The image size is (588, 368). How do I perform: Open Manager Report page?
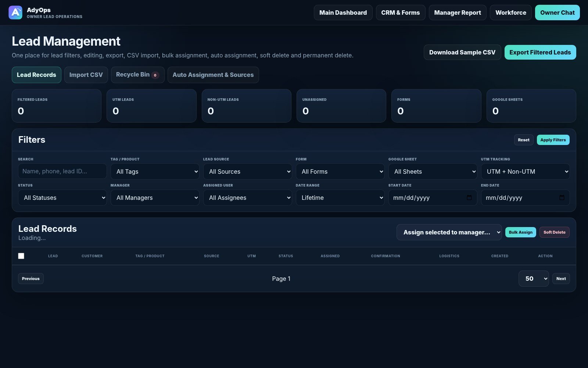click(458, 13)
